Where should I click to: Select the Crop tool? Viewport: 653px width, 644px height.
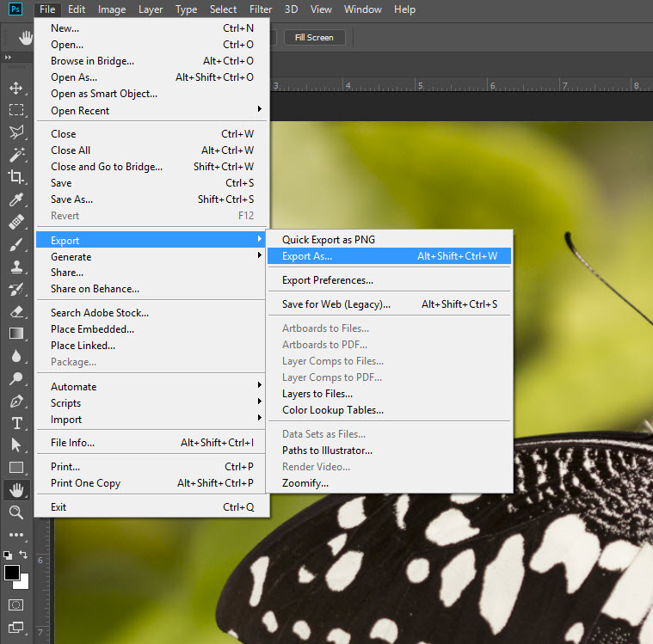[15, 177]
